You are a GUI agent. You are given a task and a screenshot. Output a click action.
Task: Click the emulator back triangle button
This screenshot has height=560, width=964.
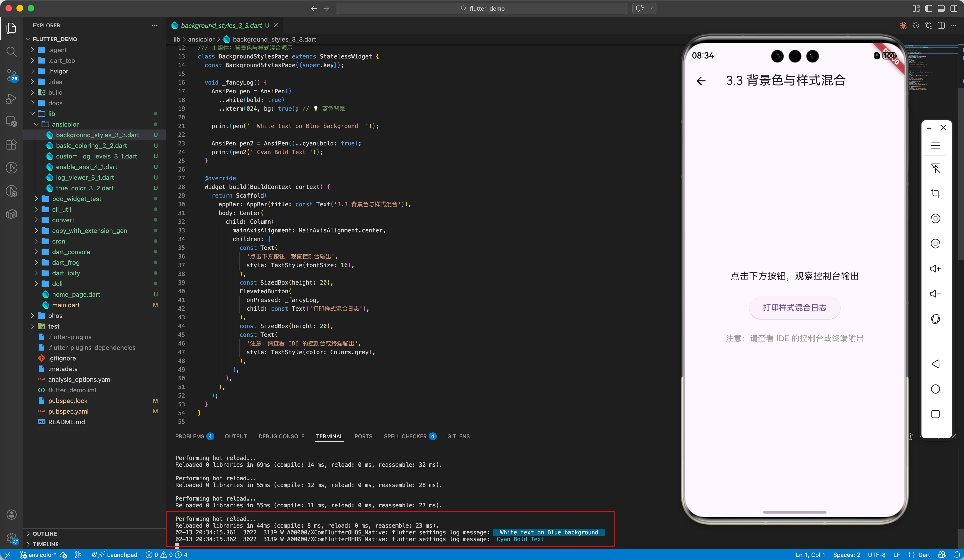935,364
